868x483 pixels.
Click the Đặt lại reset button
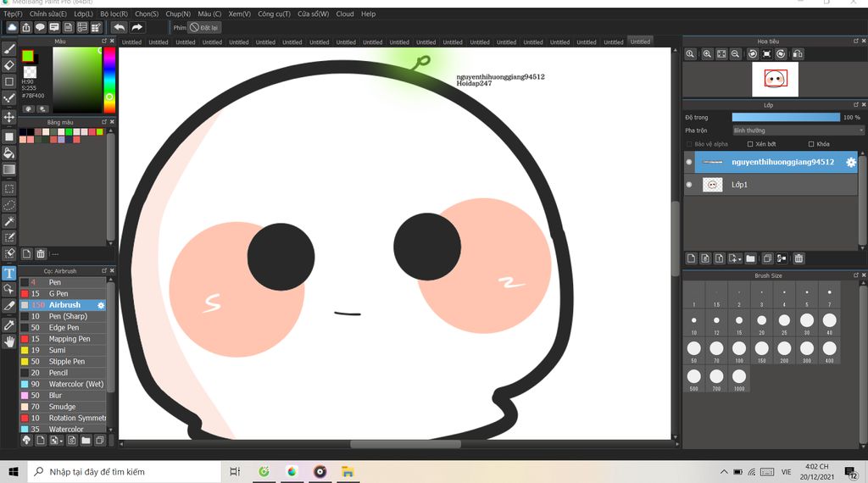pyautogui.click(x=204, y=27)
